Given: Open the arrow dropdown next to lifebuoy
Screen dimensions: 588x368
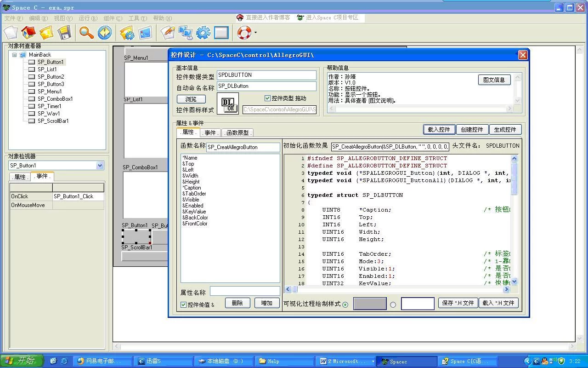Looking at the screenshot, I should [x=255, y=33].
